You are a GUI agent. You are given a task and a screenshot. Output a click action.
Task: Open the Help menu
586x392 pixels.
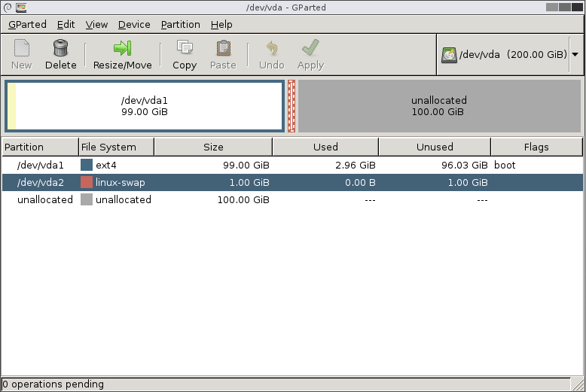click(221, 25)
